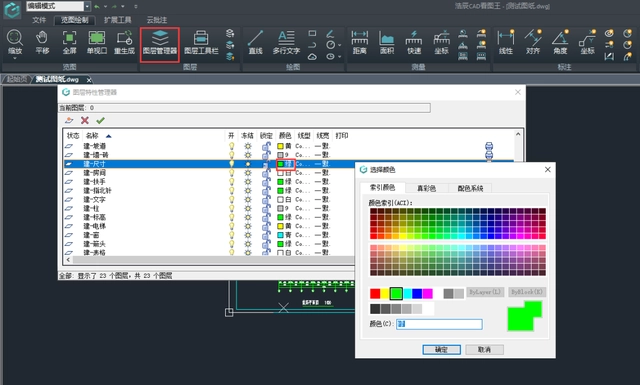Click layer list scrollbar up arrow
This screenshot has width=640, height=385.
pyautogui.click(x=518, y=134)
